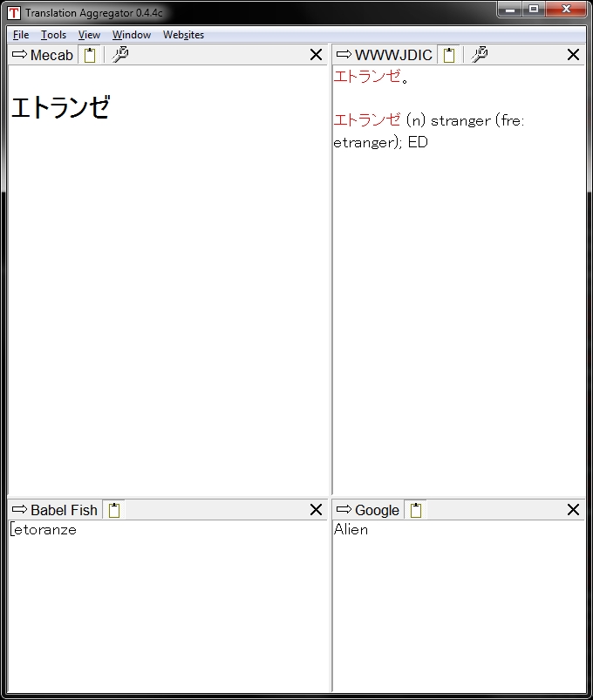Toggle the Babel Fish clipboard button
Screen dimensions: 593x700
point(113,511)
